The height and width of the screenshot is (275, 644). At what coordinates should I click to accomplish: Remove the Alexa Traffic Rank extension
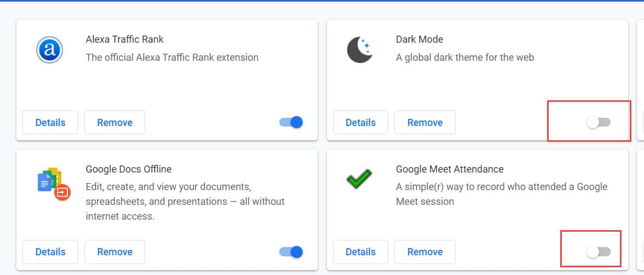point(114,122)
